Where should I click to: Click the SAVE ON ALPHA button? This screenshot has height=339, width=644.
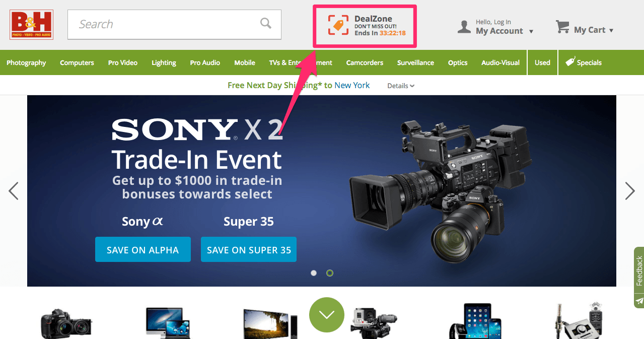coord(143,249)
